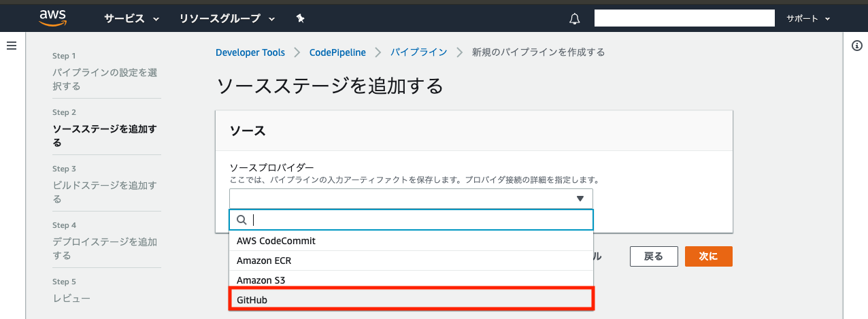Open the サポート menu
Screen dimensions: 868x319
[808, 19]
